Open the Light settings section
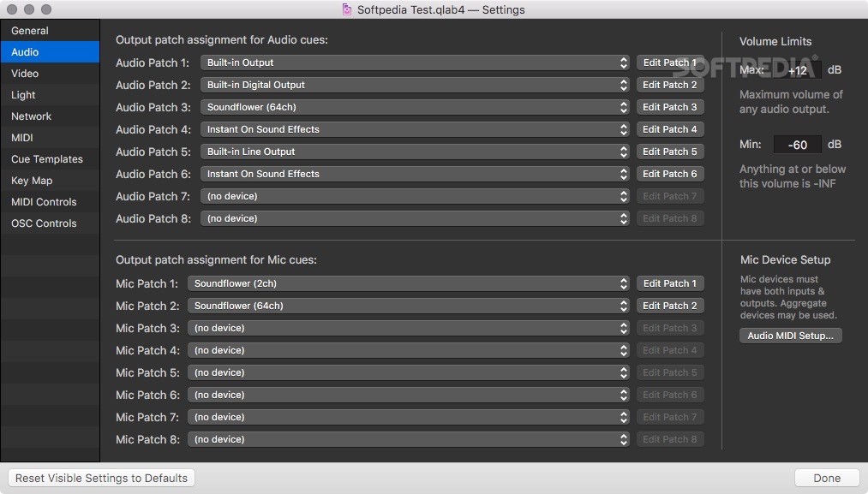Screen dimensions: 868x494 click(50, 94)
